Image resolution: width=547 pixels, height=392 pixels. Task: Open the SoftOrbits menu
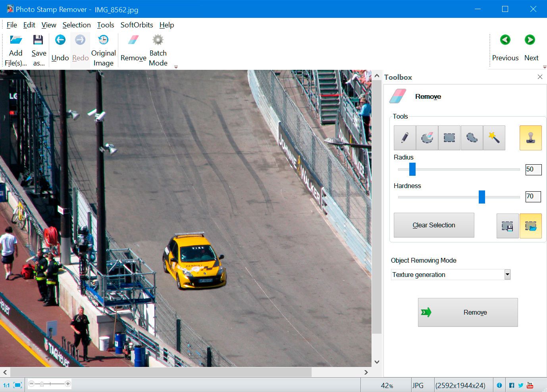(x=137, y=25)
